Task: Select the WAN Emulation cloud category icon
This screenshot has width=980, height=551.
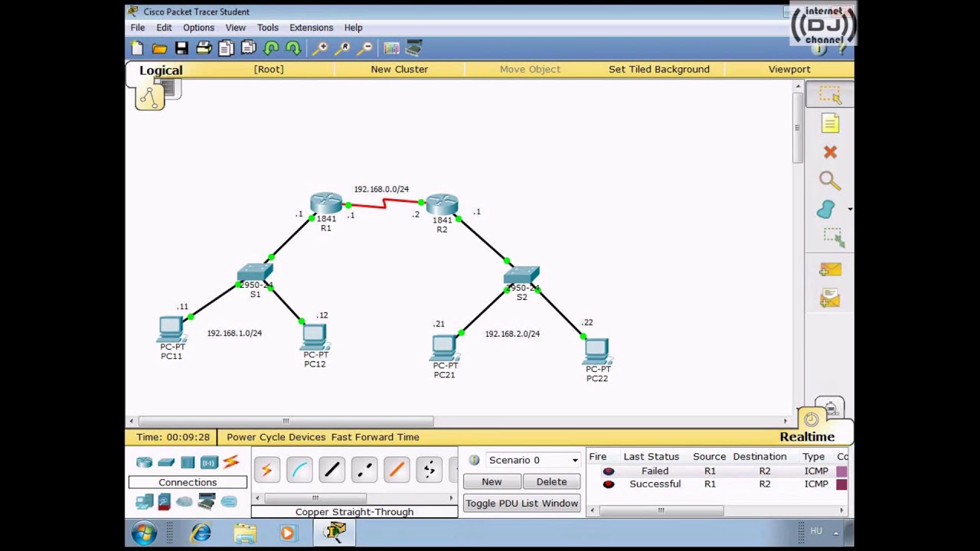Action: [185, 502]
